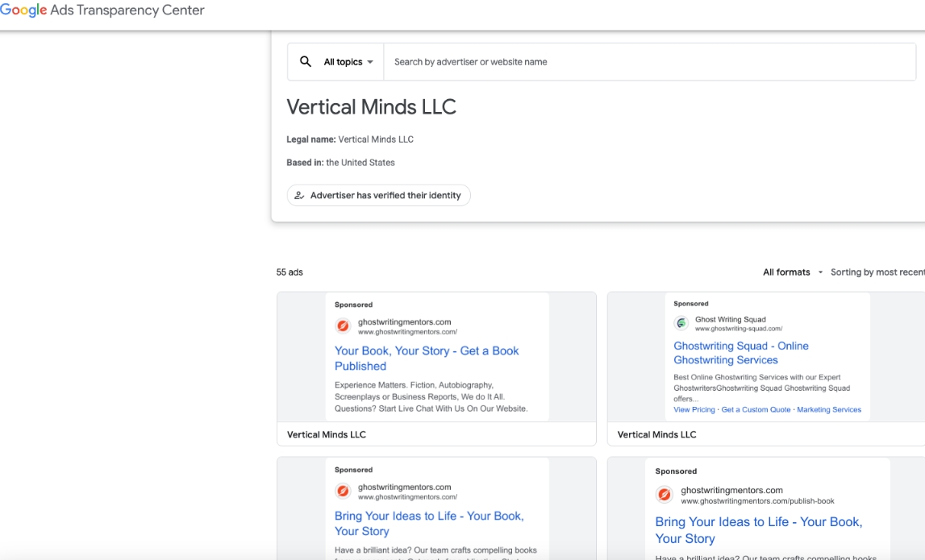Click the red favicon in publish-book ad

665,494
